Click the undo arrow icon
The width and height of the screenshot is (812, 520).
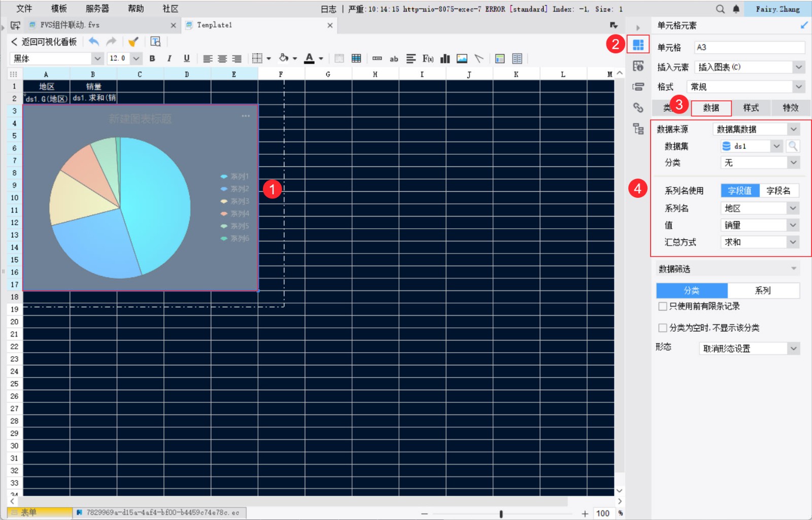coord(94,42)
